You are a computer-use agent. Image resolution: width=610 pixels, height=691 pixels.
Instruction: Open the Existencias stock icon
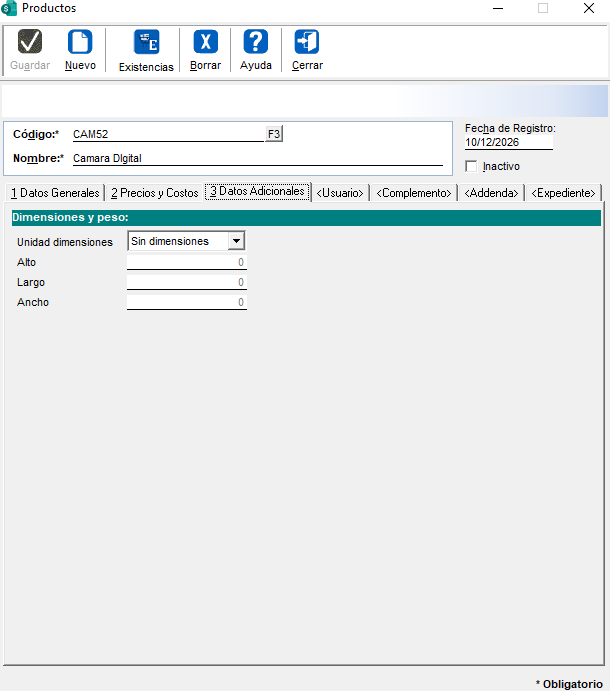pyautogui.click(x=146, y=41)
